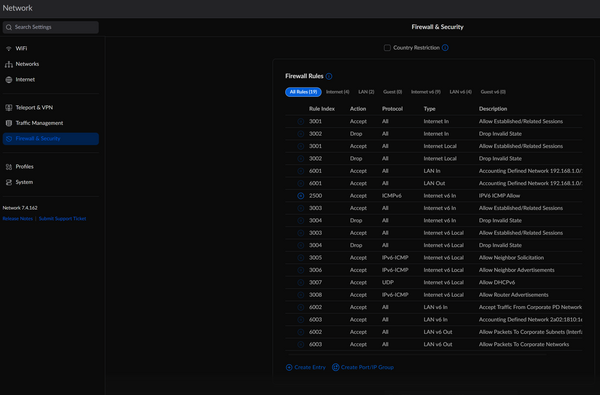Click the Description column header
Viewport: 600px width, 395px height.
(x=493, y=109)
